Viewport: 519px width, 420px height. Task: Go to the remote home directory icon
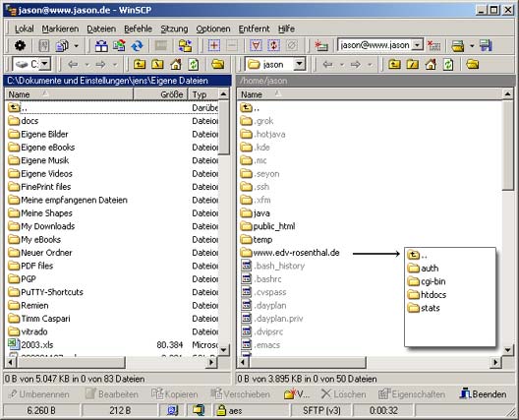coord(431,64)
